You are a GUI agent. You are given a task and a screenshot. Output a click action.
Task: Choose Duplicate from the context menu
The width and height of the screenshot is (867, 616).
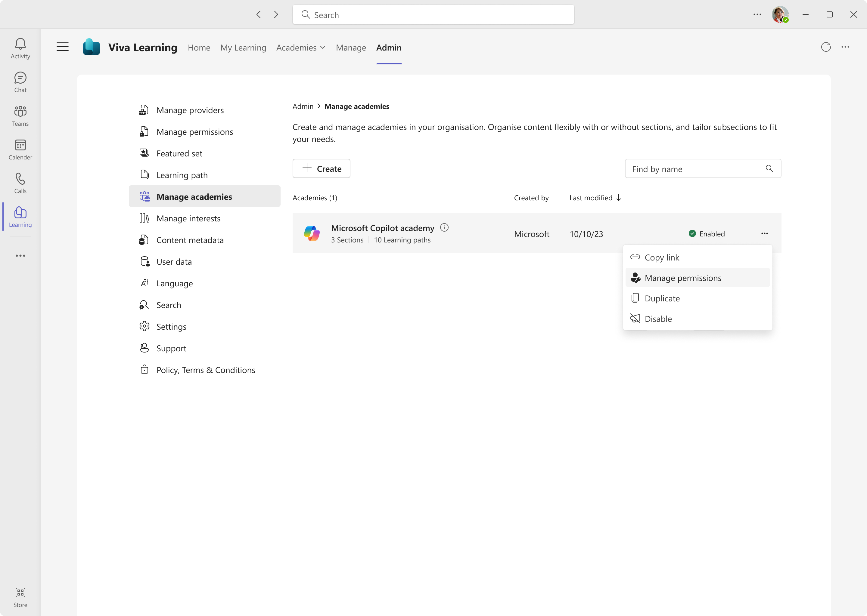point(662,298)
